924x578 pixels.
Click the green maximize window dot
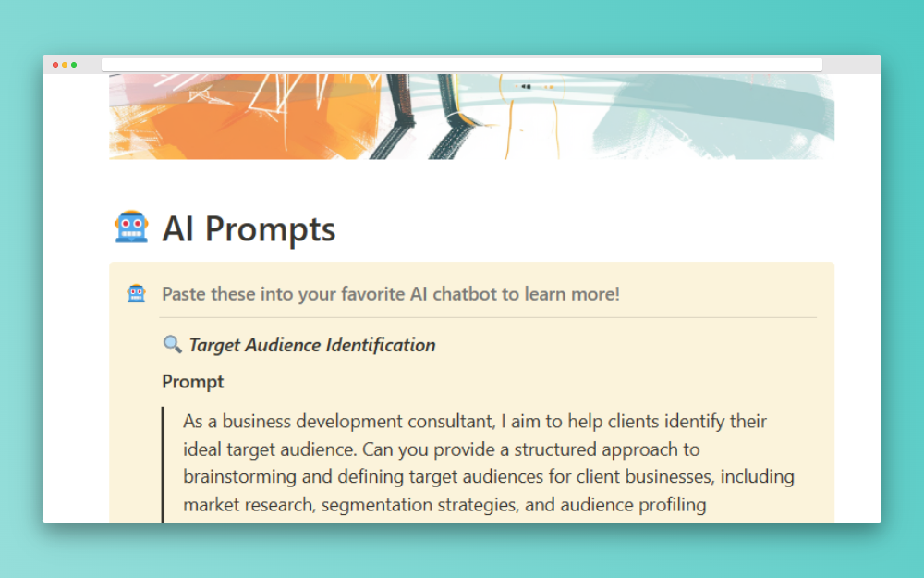(74, 65)
